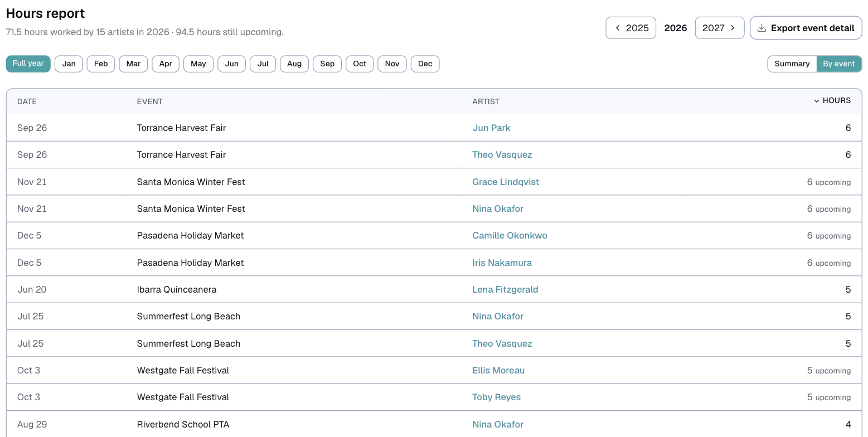Viewport: 868px width, 437px height.
Task: Sort table by the EVENT column header
Action: (150, 101)
